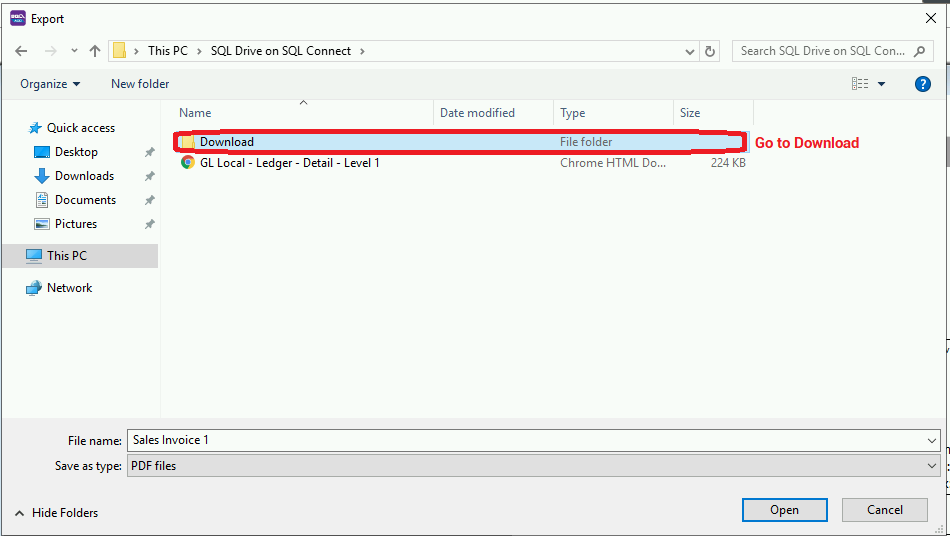The width and height of the screenshot is (950, 536).
Task: Open Documents in the navigation pane
Action: [x=85, y=200]
